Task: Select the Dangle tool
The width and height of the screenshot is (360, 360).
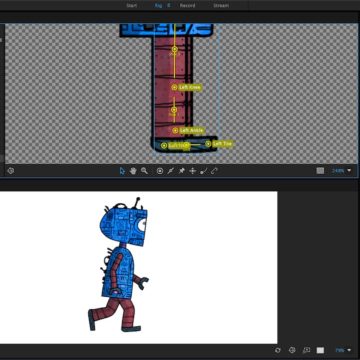Action: pos(203,171)
